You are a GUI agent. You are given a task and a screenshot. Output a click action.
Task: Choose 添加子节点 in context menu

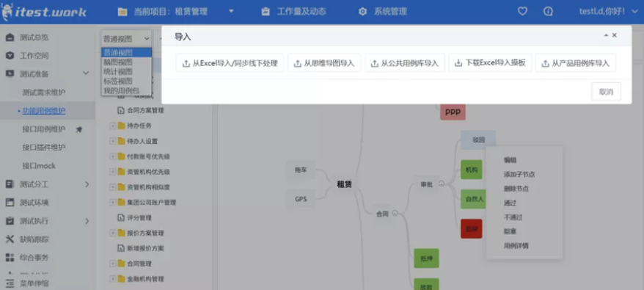coord(519,175)
